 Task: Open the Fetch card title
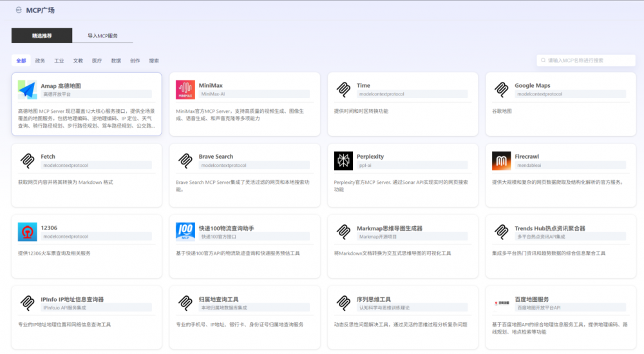pos(48,157)
